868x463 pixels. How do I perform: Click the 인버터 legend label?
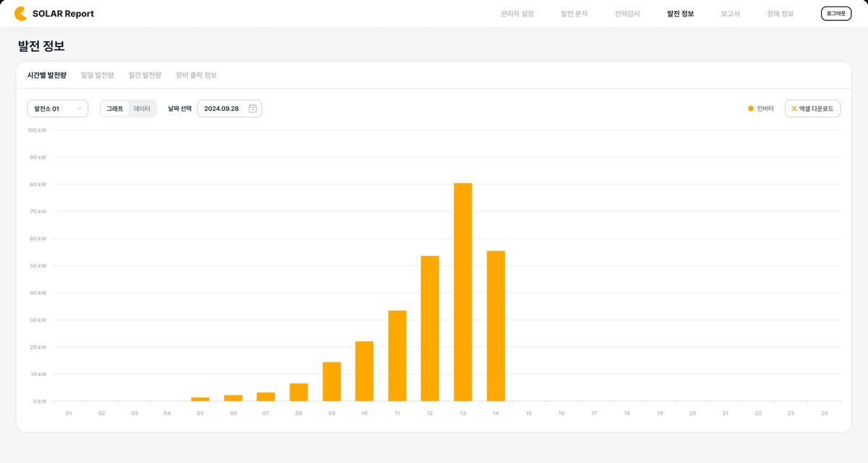tap(765, 109)
